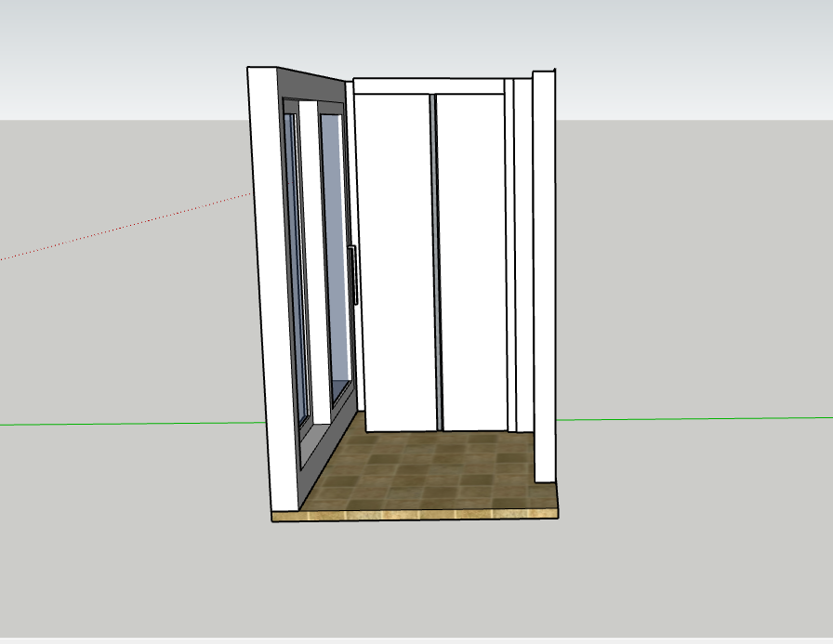Select the left white wall front face
This screenshot has width=833, height=644.
[x=271, y=287]
